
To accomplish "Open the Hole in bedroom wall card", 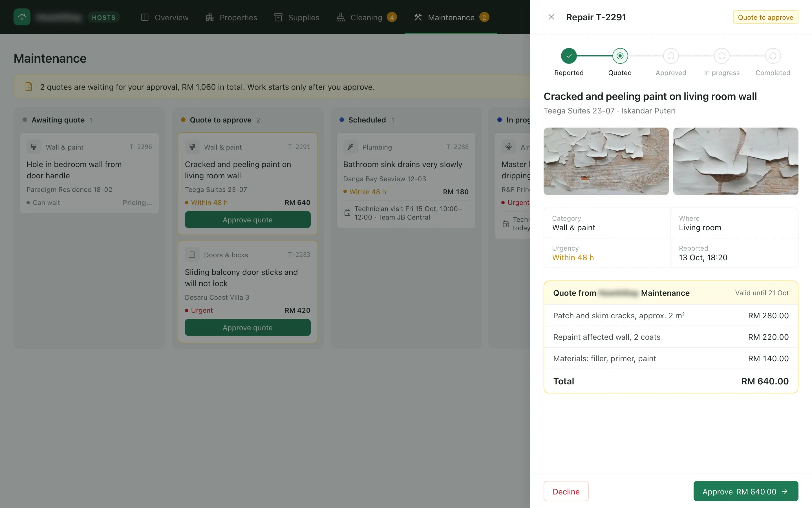I will pos(89,173).
